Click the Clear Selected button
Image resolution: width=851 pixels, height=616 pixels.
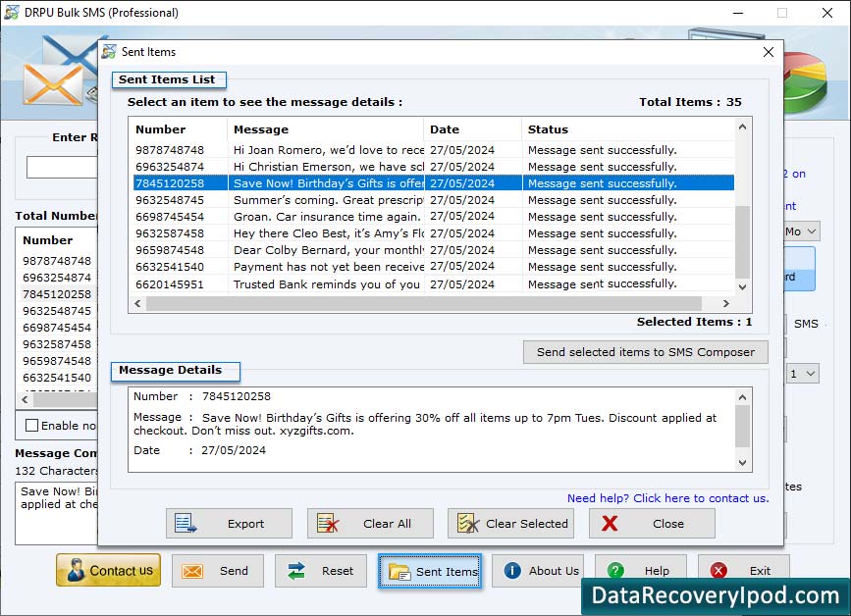[x=510, y=523]
